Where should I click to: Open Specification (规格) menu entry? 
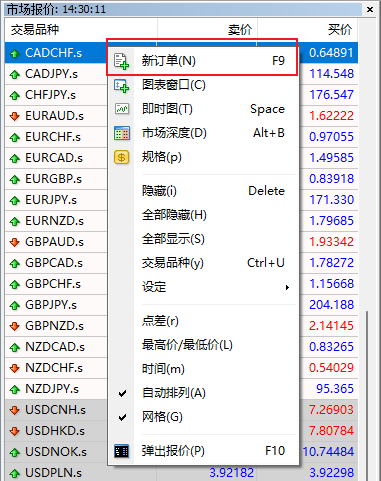click(x=203, y=157)
